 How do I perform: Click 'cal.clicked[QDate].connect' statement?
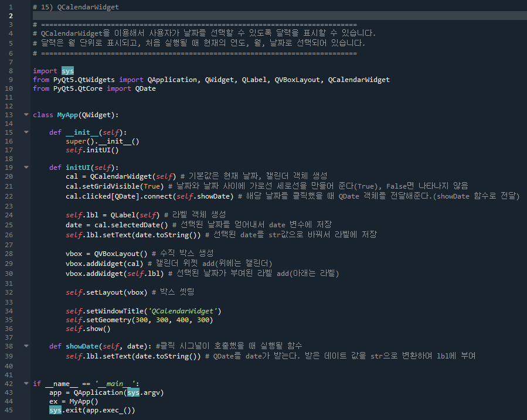119,196
